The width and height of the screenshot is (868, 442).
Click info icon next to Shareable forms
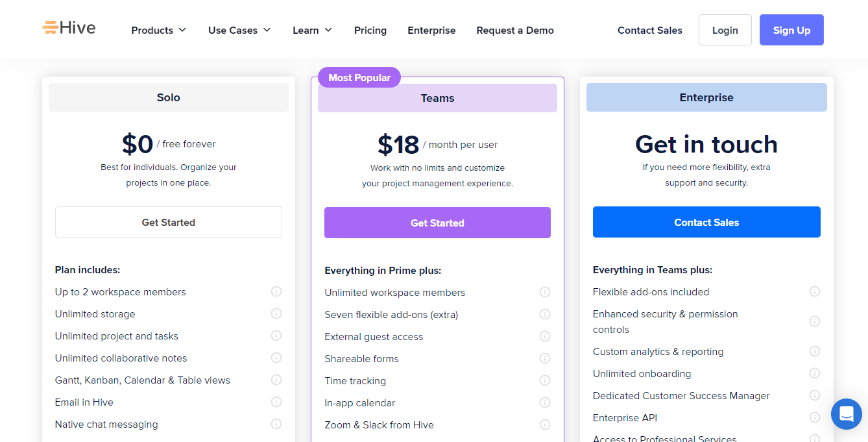(545, 359)
